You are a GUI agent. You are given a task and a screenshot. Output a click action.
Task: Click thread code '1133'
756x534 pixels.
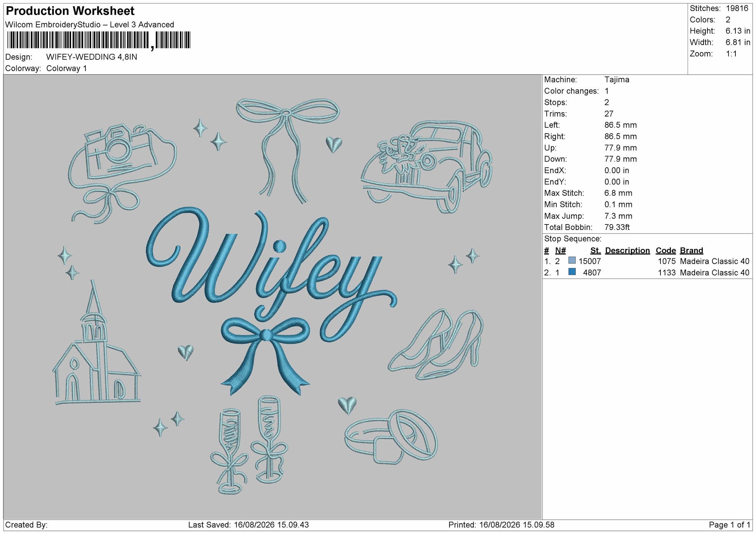667,273
